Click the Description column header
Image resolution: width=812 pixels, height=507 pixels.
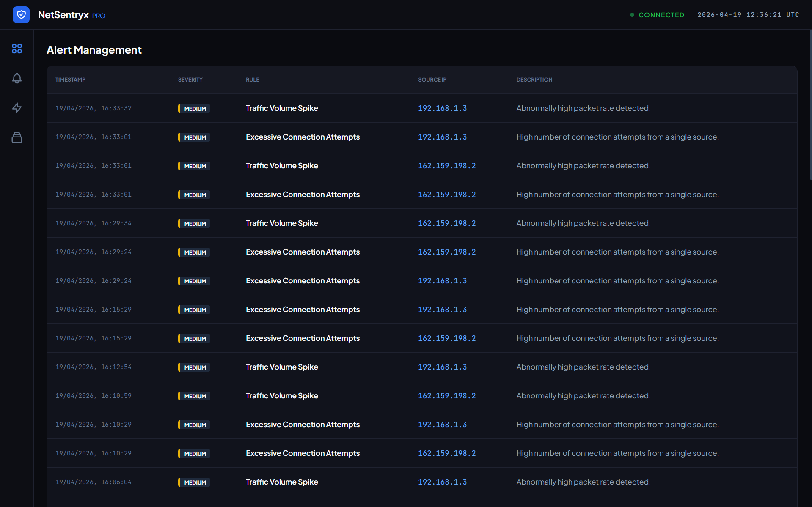coord(534,79)
